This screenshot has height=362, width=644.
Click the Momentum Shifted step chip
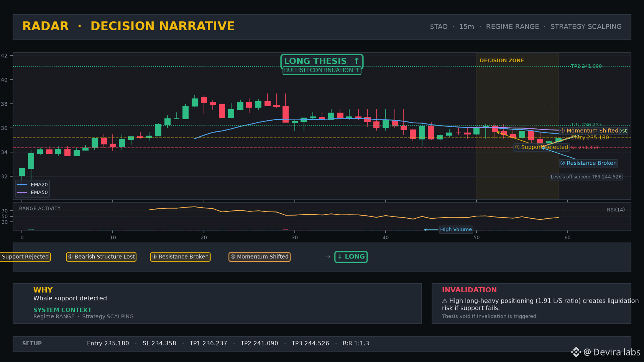260,257
